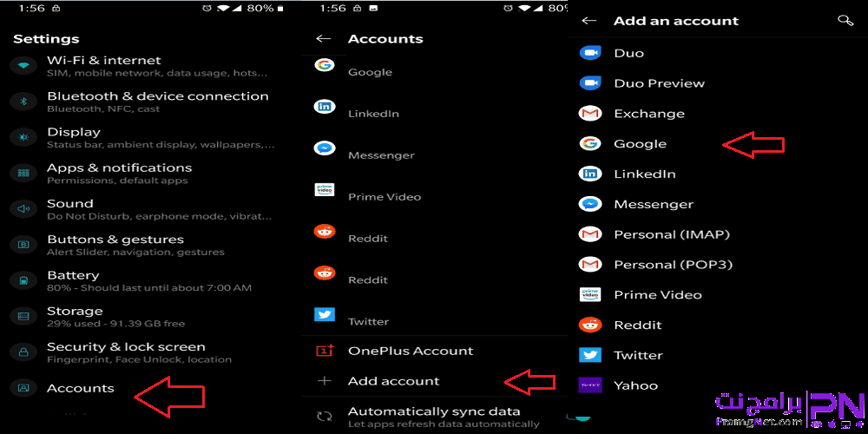Tap the search magnifier icon in Add an account
868x434 pixels.
[x=845, y=21]
